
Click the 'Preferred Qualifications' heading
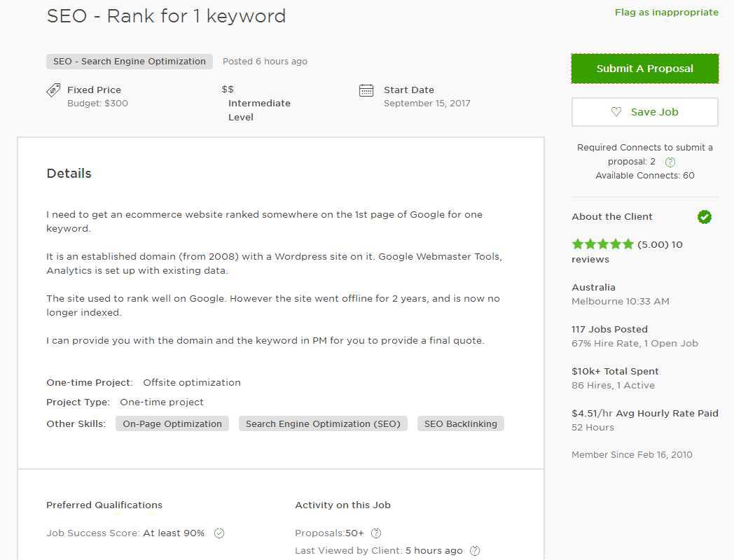104,505
